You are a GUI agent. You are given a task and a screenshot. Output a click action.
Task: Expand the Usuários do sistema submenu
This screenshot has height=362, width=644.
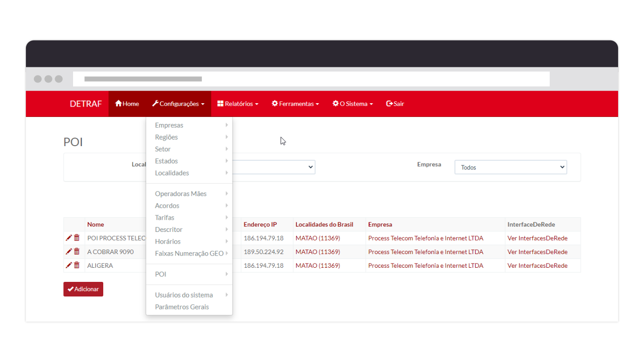coord(189,295)
